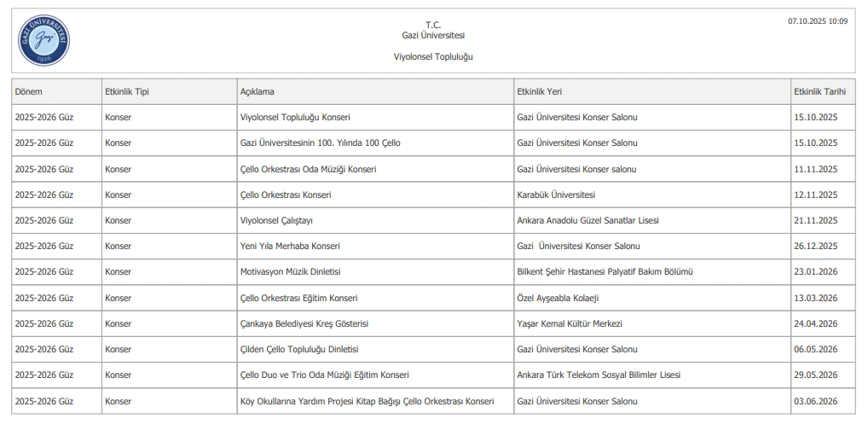Click the Yaşar Kemal Kültür Merkezi cell
This screenshot has height=430, width=868.
570,324
